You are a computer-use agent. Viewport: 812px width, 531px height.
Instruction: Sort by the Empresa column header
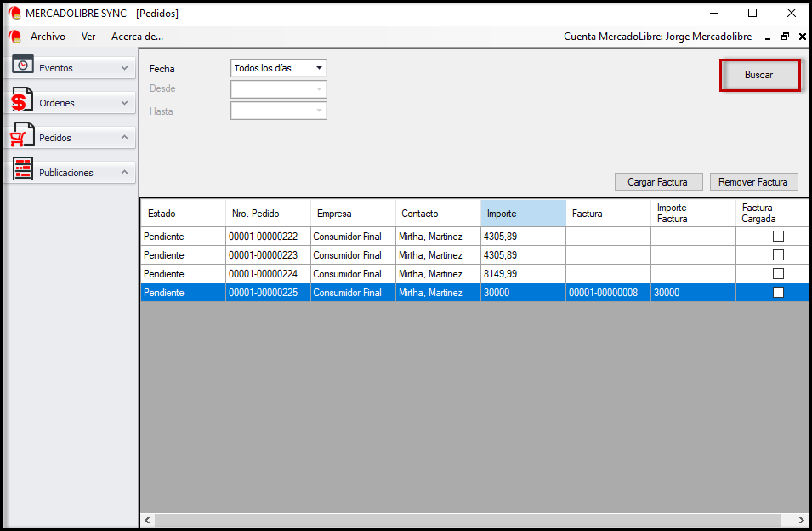pyautogui.click(x=353, y=214)
